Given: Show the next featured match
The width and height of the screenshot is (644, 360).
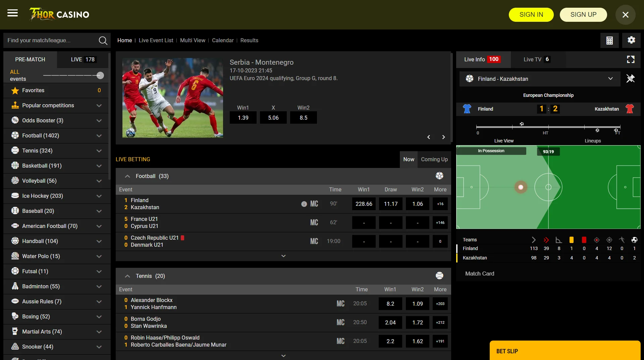Looking at the screenshot, I should coord(443,137).
